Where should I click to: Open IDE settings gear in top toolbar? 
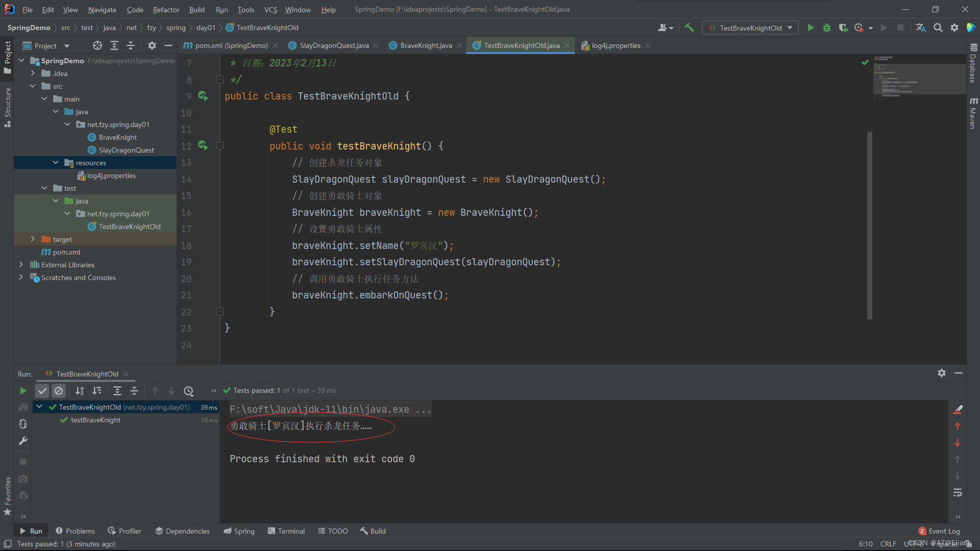954,28
